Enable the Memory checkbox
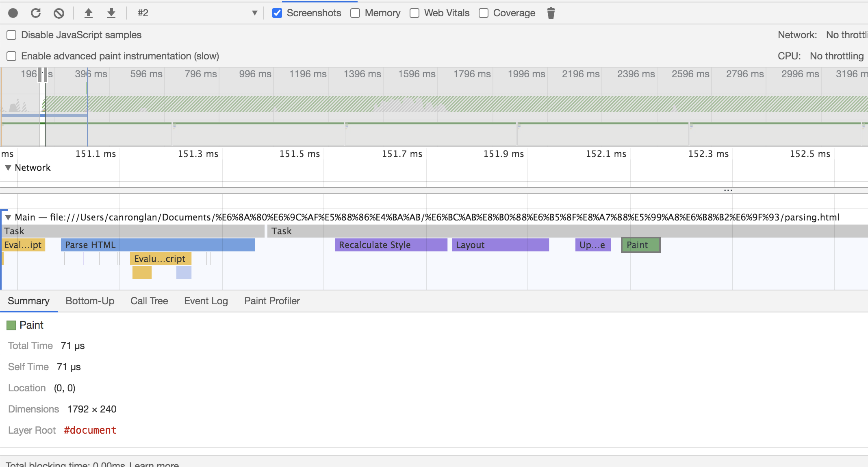The width and height of the screenshot is (868, 467). 355,13
